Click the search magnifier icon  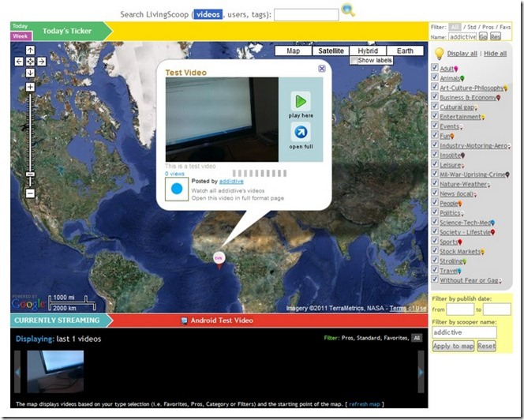[x=348, y=11]
